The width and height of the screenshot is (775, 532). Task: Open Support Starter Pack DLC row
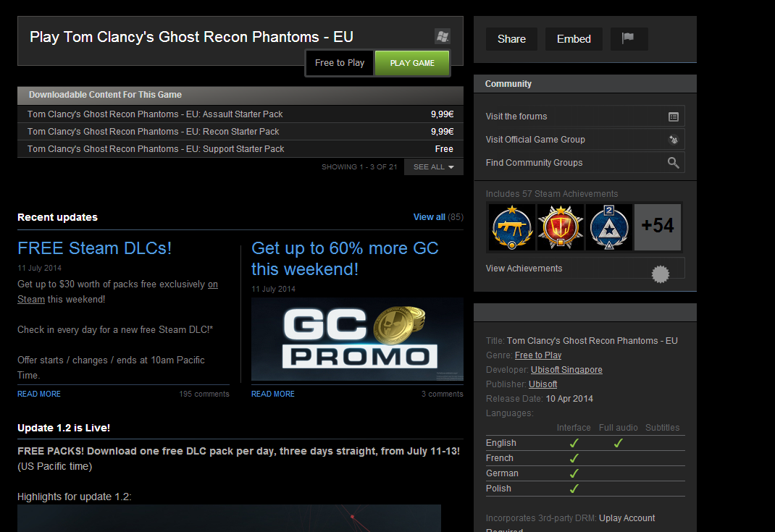240,148
